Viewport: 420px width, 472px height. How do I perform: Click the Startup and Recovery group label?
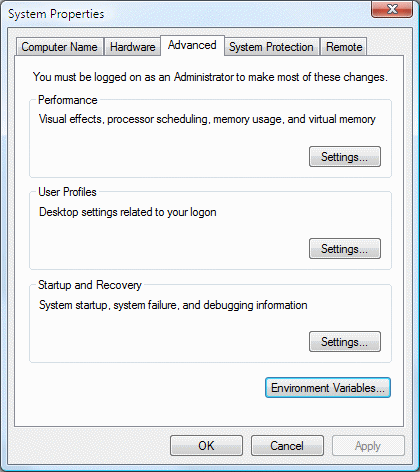[90, 285]
